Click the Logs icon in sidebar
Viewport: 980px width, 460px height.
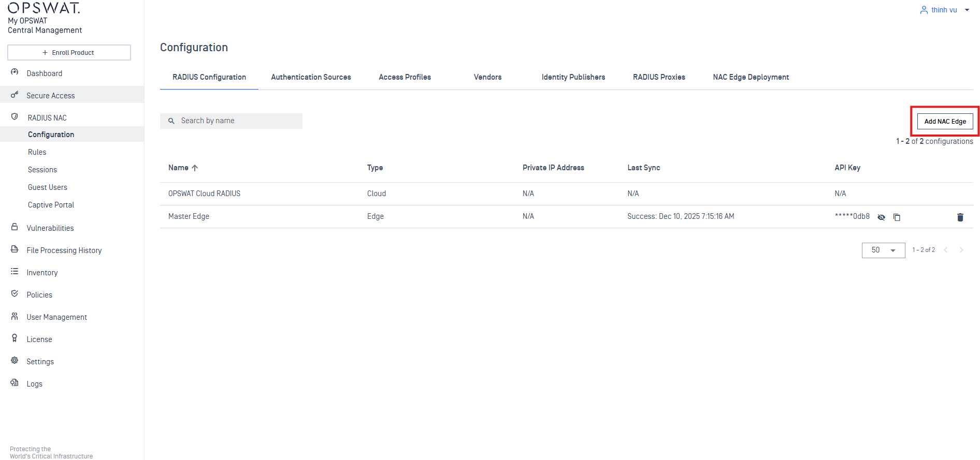[15, 383]
